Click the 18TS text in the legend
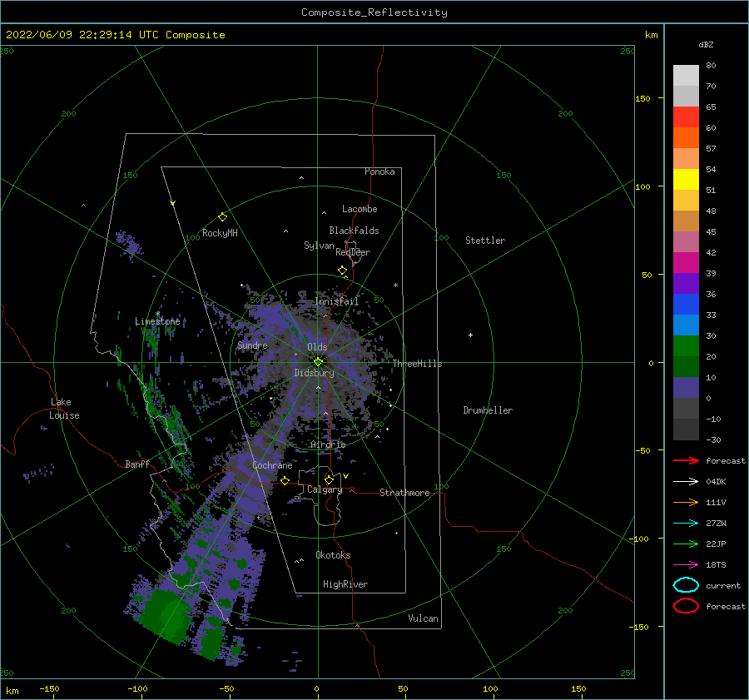The width and height of the screenshot is (749, 700). tap(716, 565)
